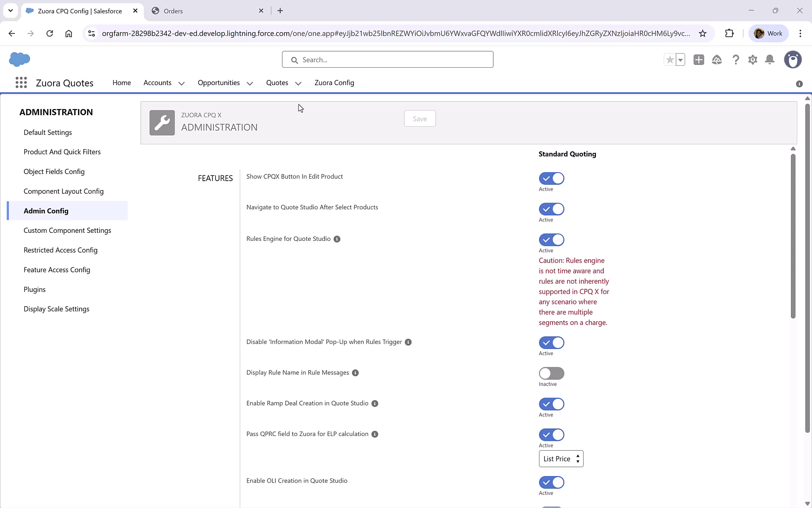Select Restricted Access Config in the sidebar
This screenshot has height=508, width=812.
(60, 250)
